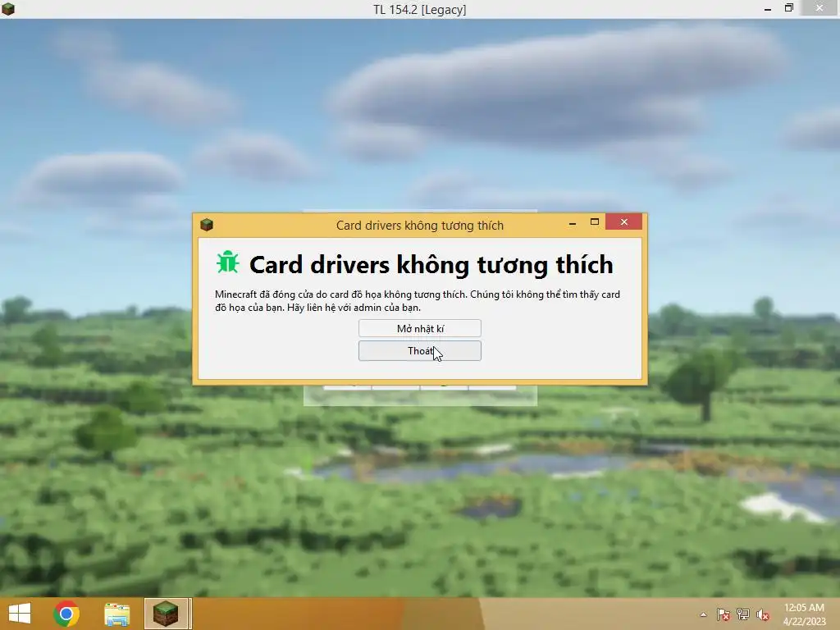
Task: Open File Explorer from the taskbar
Action: pos(116,614)
